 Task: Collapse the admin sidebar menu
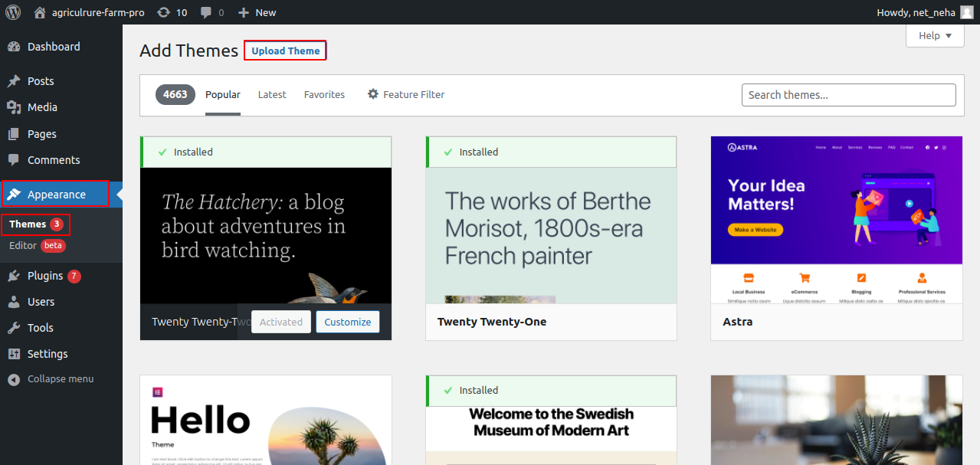pos(51,379)
